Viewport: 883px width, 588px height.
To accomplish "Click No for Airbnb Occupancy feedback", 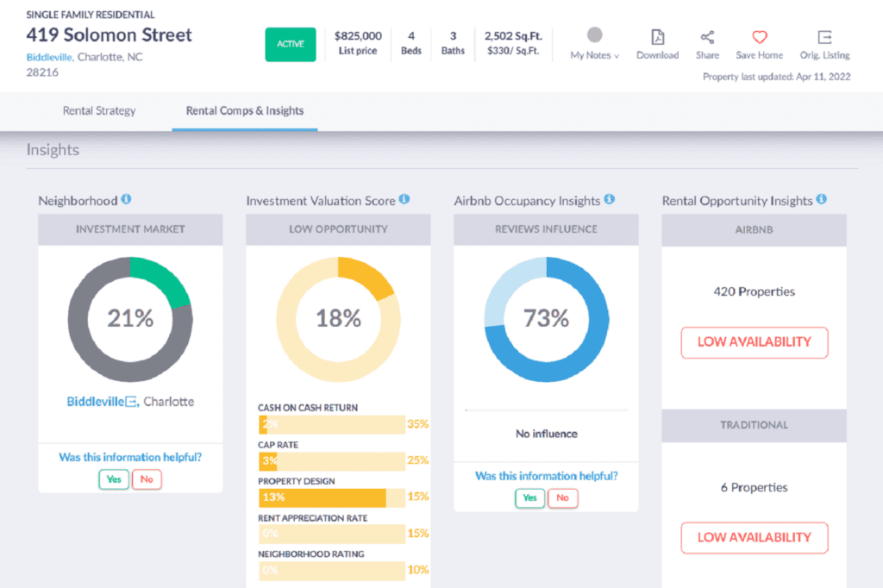I will click(x=562, y=498).
